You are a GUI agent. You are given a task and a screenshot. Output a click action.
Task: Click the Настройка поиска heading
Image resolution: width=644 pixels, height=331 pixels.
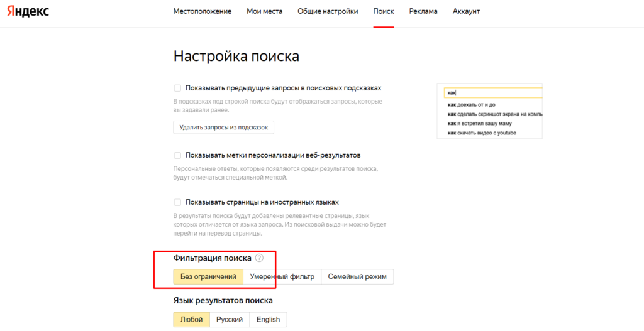[236, 56]
